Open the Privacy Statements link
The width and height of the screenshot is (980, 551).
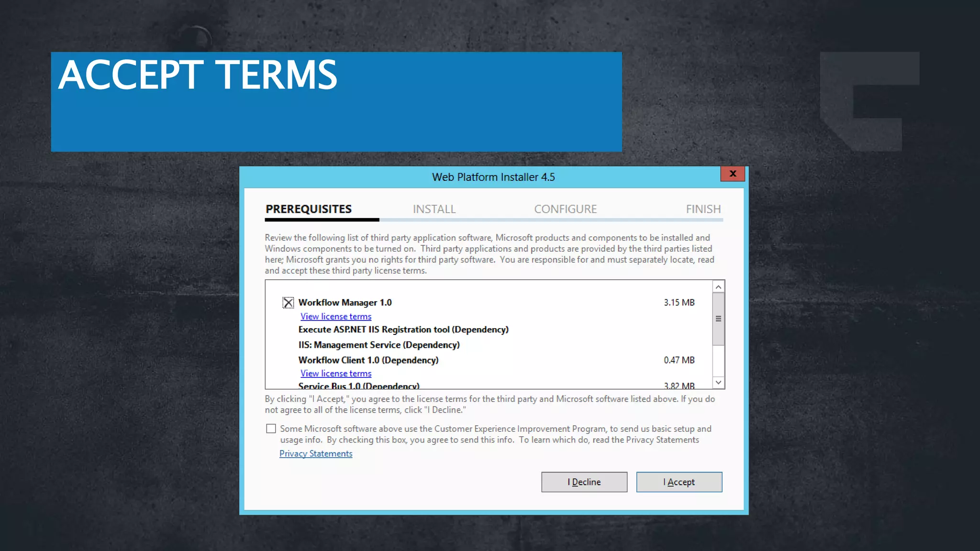[316, 453]
